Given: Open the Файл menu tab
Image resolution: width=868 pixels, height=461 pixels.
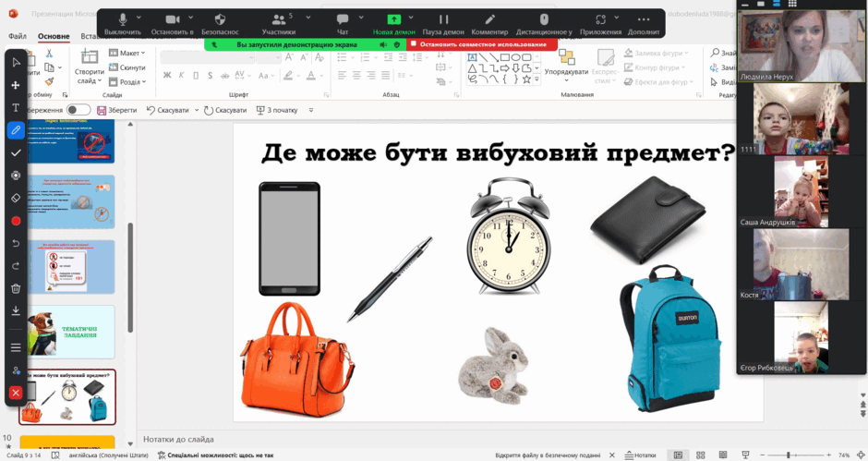Looking at the screenshot, I should pyautogui.click(x=18, y=36).
